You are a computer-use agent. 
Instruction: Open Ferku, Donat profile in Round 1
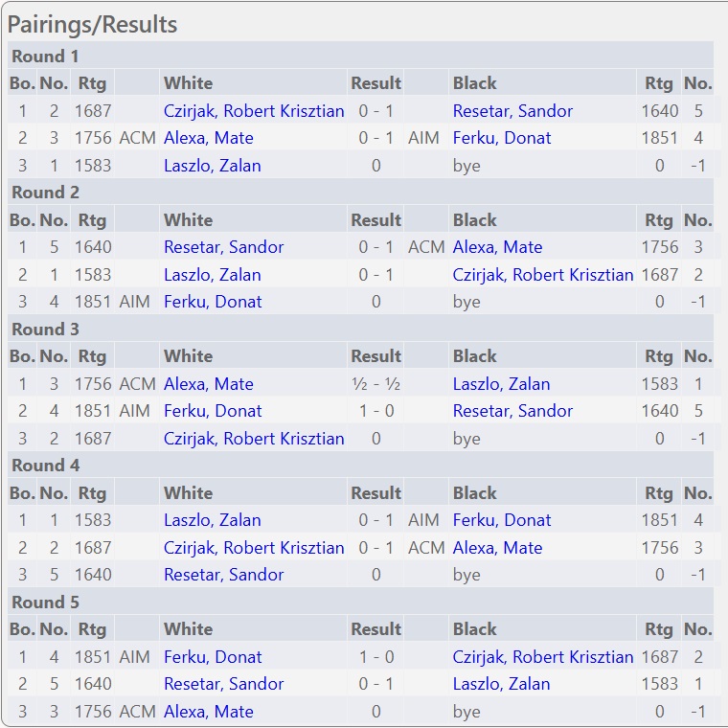coord(502,138)
